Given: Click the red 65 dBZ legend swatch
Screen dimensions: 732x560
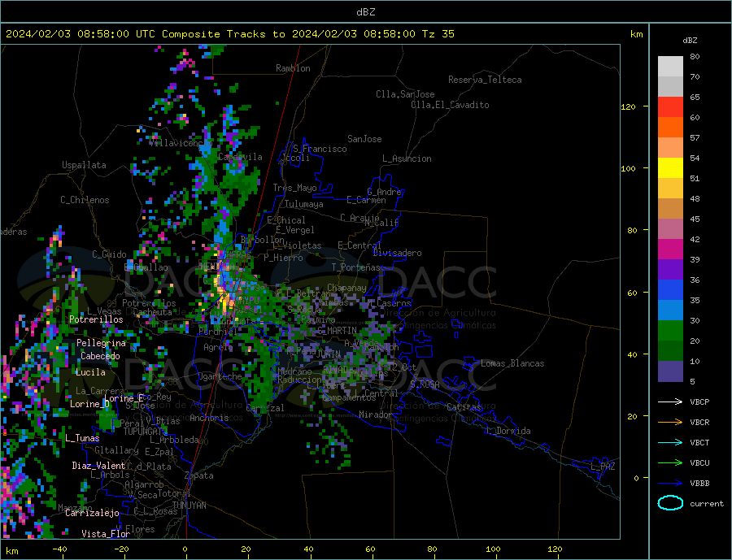Looking at the screenshot, I should click(x=670, y=106).
